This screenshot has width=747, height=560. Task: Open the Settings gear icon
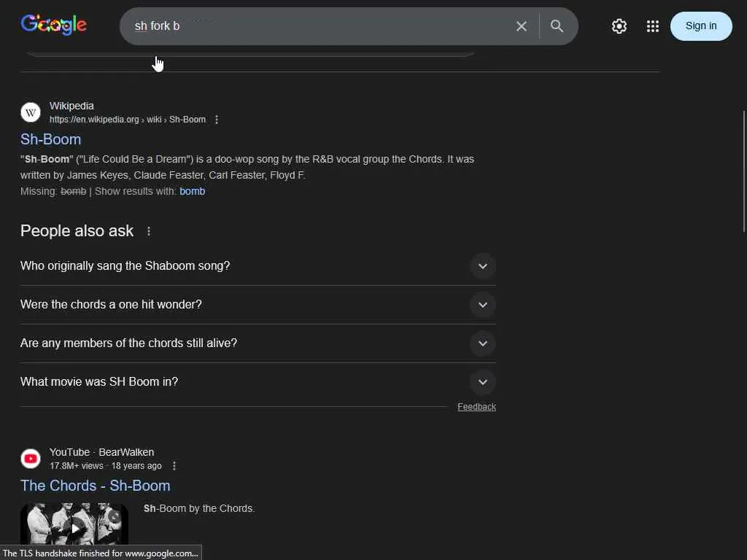pos(619,26)
